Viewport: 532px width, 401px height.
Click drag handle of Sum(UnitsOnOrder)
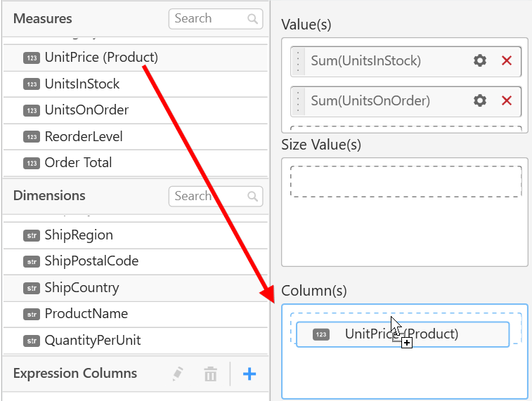pos(299,101)
